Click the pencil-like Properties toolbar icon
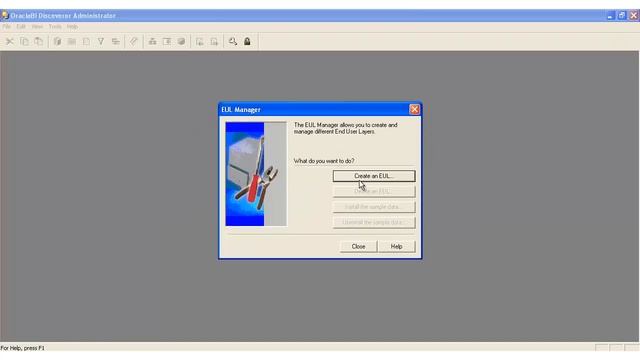This screenshot has width=640, height=360. coord(134,42)
